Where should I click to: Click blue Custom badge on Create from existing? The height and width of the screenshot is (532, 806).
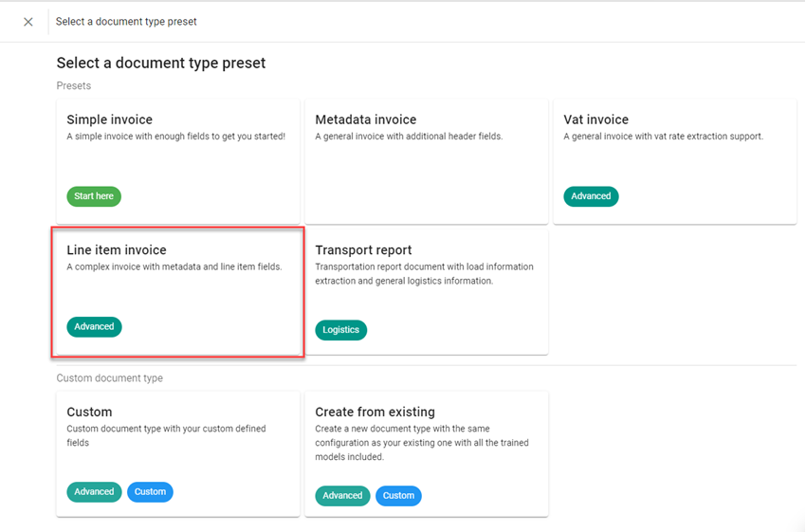click(398, 495)
